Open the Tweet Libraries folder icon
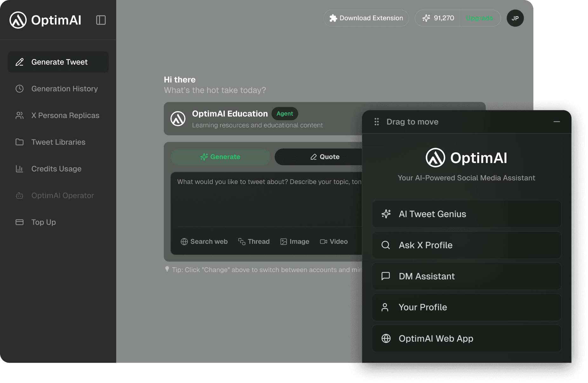 20,142
